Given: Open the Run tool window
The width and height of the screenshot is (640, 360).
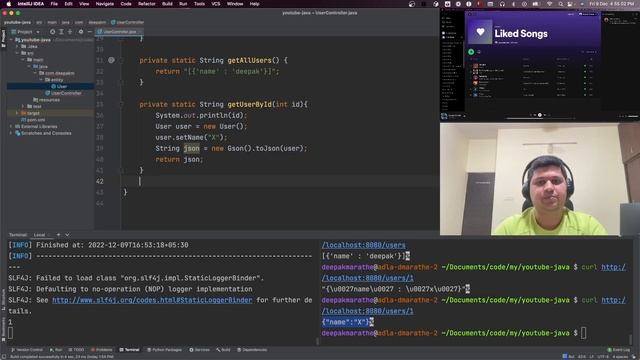Looking at the screenshot, I should pyautogui.click(x=56, y=350).
